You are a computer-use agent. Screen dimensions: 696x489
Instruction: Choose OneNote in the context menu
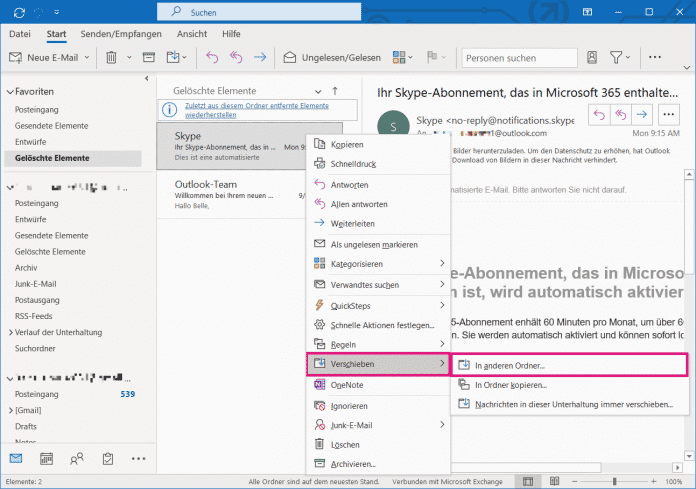378,385
